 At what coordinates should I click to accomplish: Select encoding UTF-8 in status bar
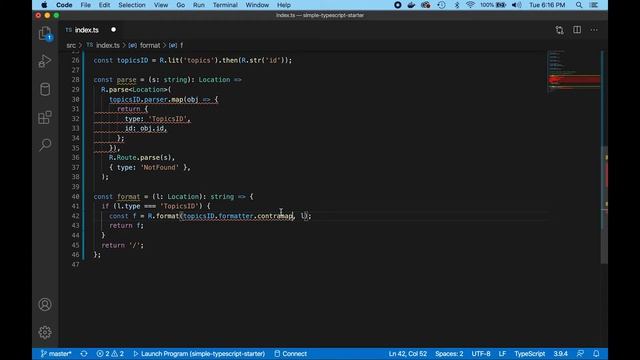481,354
